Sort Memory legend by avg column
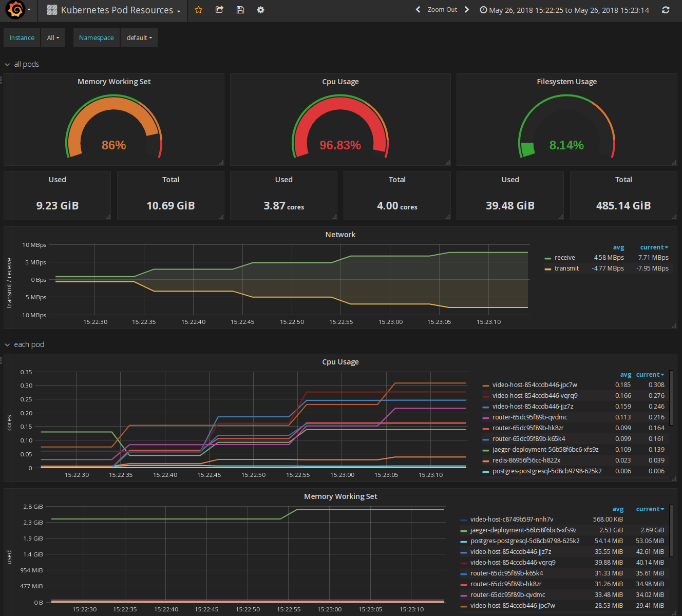682x616 pixels. pyautogui.click(x=618, y=509)
